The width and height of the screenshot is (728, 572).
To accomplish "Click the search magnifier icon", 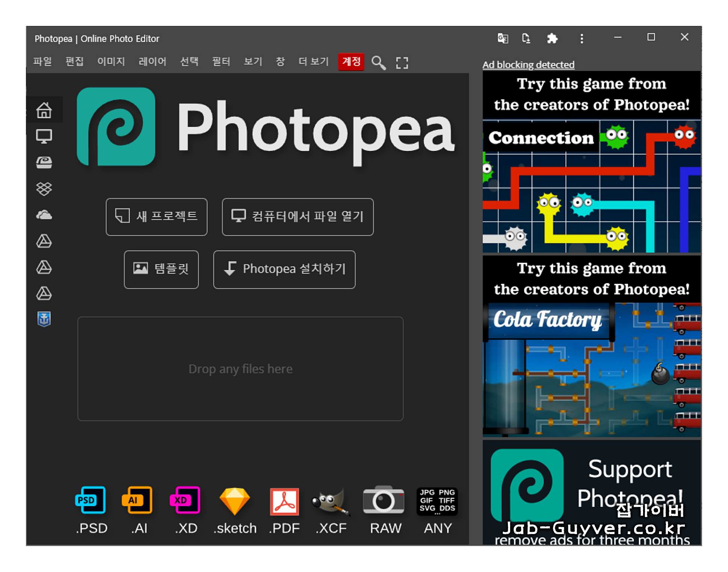I will pos(378,62).
